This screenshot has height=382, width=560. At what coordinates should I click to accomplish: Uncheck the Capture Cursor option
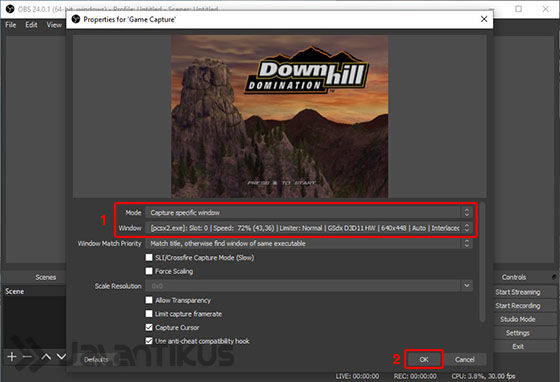(x=149, y=327)
